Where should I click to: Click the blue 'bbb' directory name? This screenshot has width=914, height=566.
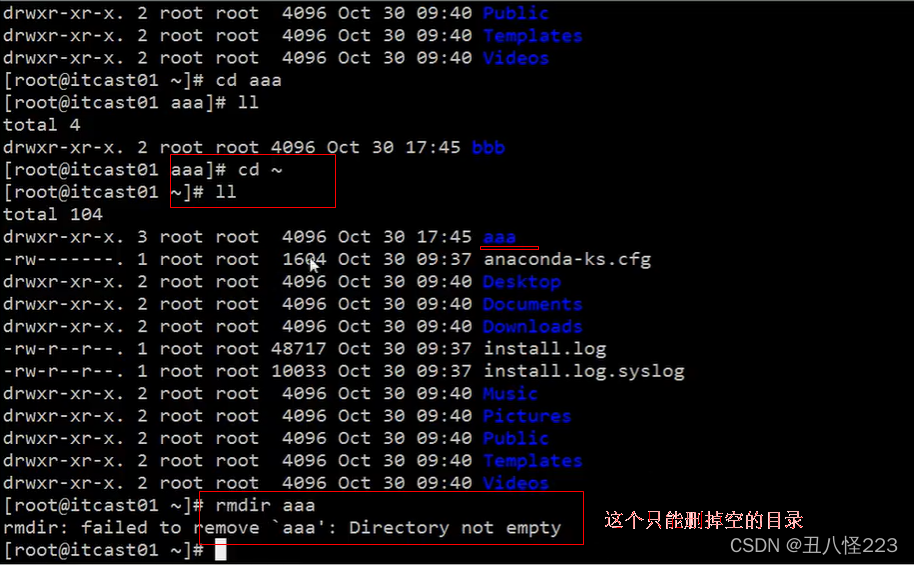coord(488,147)
